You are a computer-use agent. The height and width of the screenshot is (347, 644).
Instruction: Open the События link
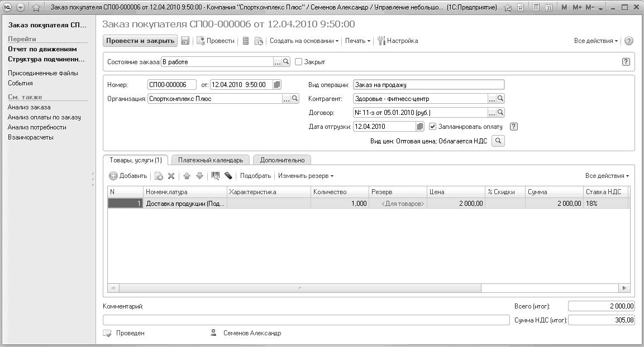pos(20,83)
